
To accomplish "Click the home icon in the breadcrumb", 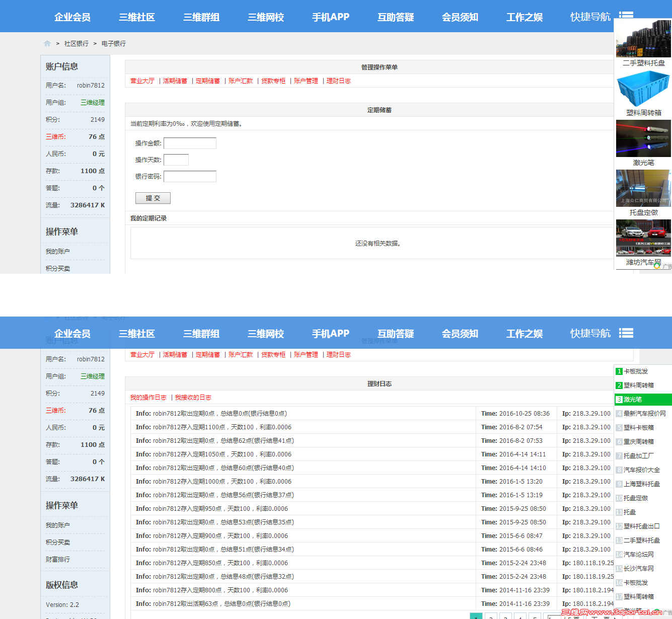I will click(47, 43).
